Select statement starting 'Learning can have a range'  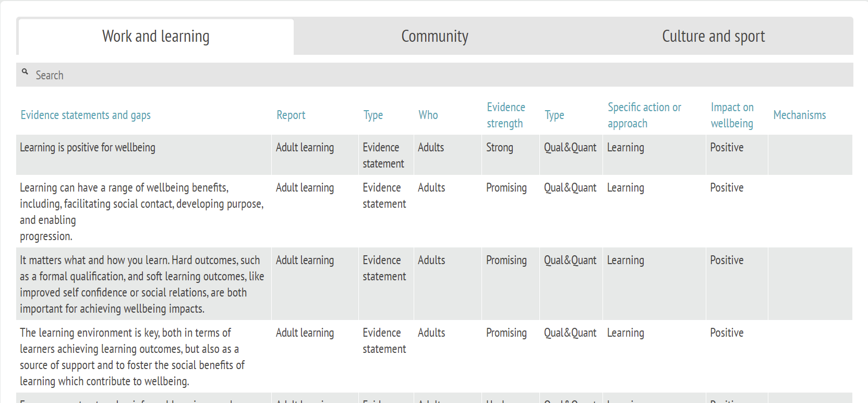tap(142, 212)
